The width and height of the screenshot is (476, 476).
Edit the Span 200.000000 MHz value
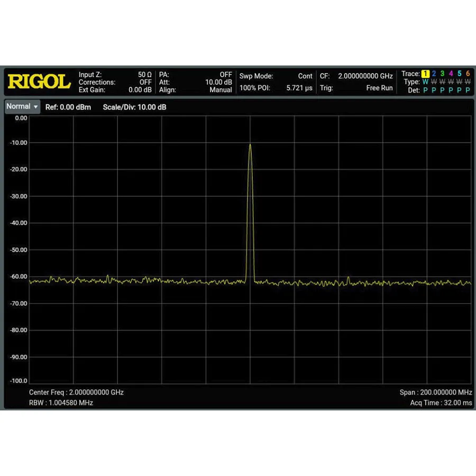pyautogui.click(x=435, y=392)
